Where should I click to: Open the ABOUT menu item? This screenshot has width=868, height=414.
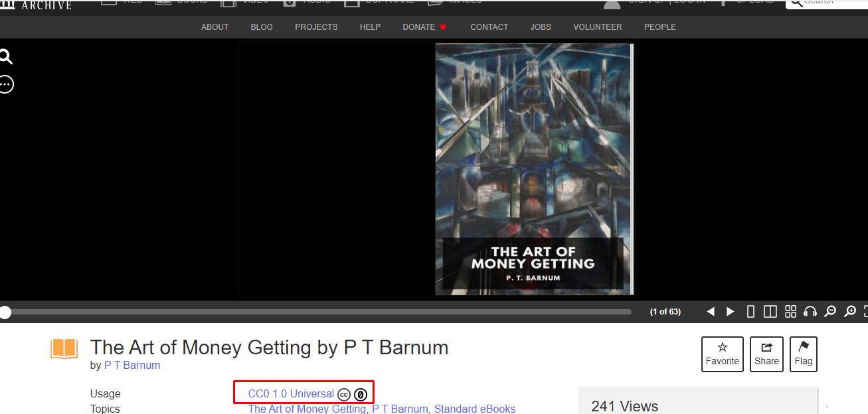[x=215, y=27]
